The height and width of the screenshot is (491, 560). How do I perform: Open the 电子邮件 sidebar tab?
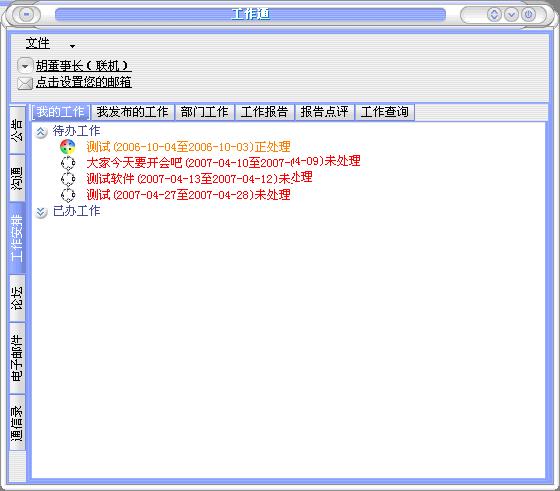coord(17,358)
